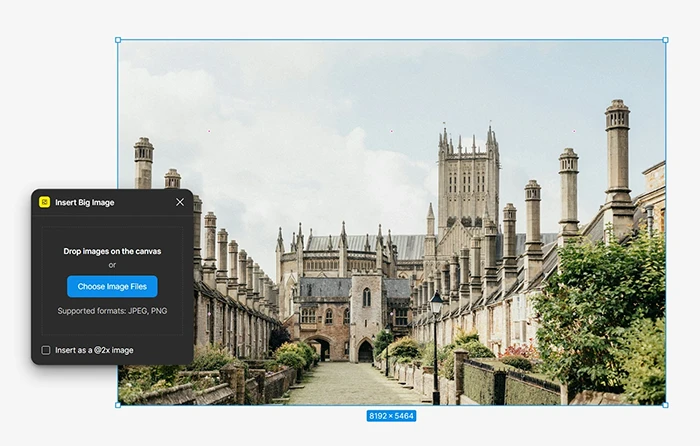Click the 'Supported formats: JPEG, PNG' text
The height and width of the screenshot is (446, 700).
tap(112, 312)
